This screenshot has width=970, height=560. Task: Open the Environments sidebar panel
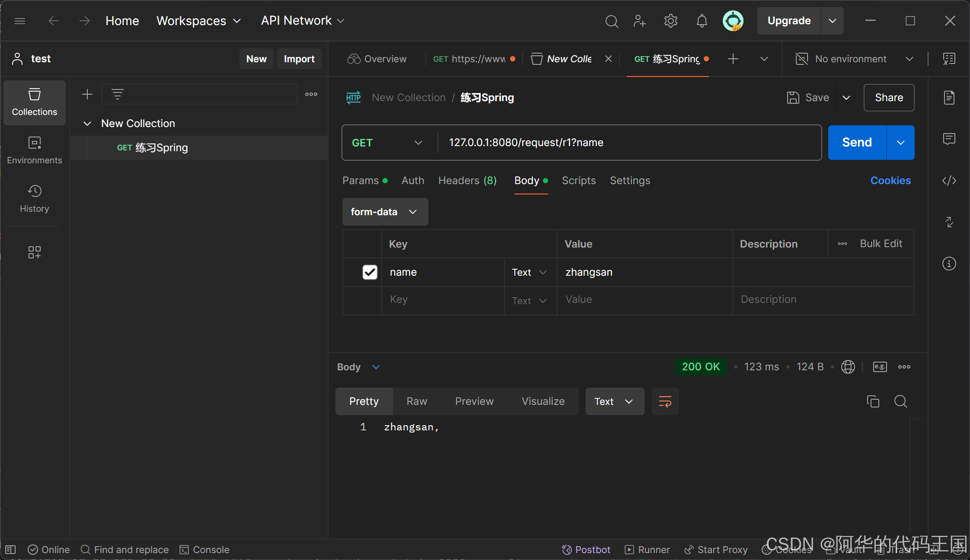click(x=35, y=150)
